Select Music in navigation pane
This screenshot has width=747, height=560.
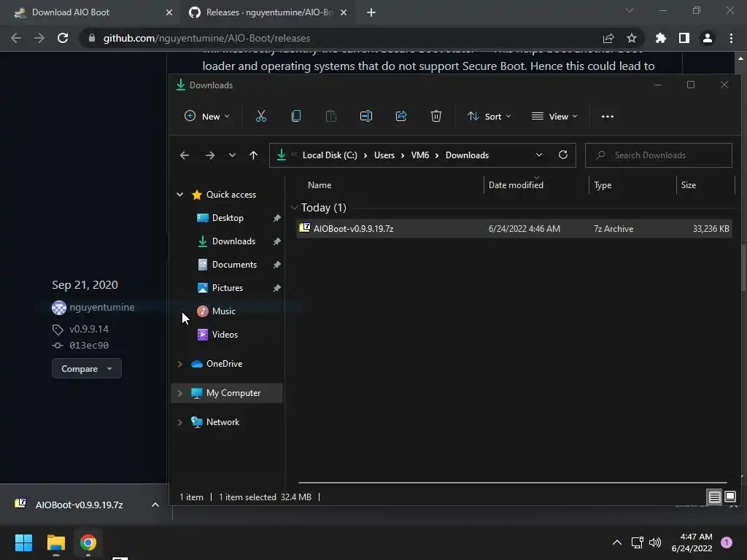[223, 311]
